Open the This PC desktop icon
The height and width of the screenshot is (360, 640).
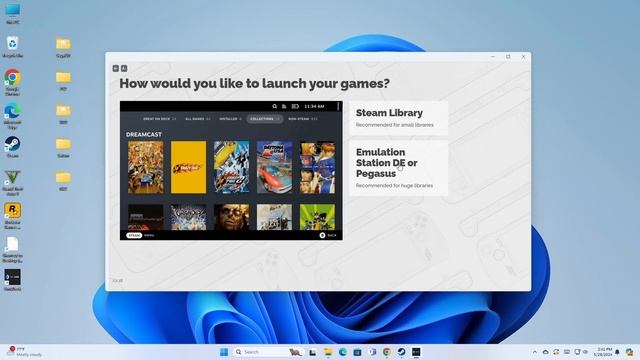pos(13,13)
